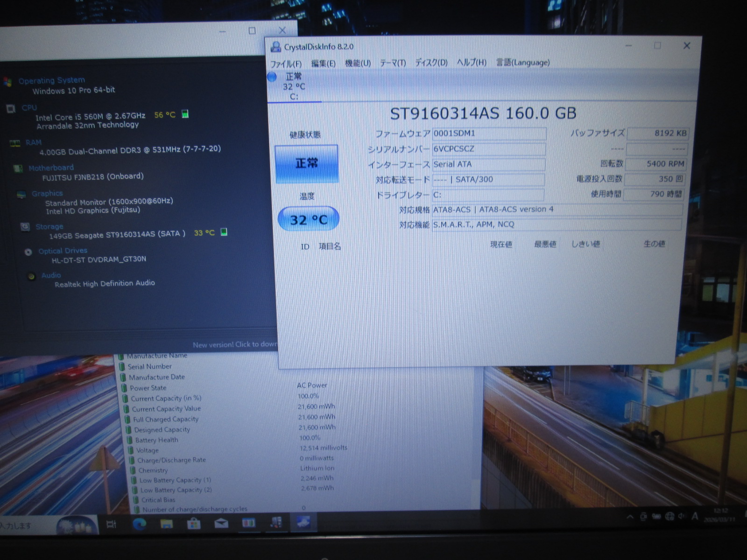Click the 32 °C temperature indicator
The image size is (747, 560).
click(308, 219)
